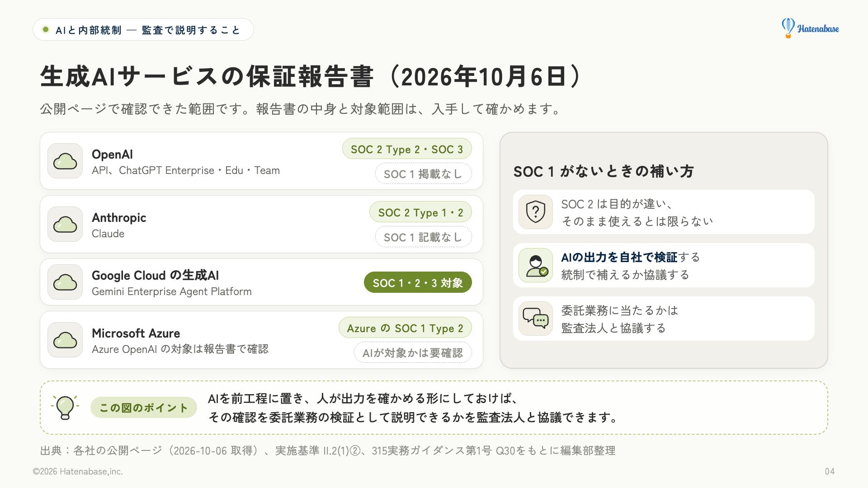The width and height of the screenshot is (868, 488).
Task: Click the cloud icon beside Microsoft Azure
Action: tap(65, 340)
